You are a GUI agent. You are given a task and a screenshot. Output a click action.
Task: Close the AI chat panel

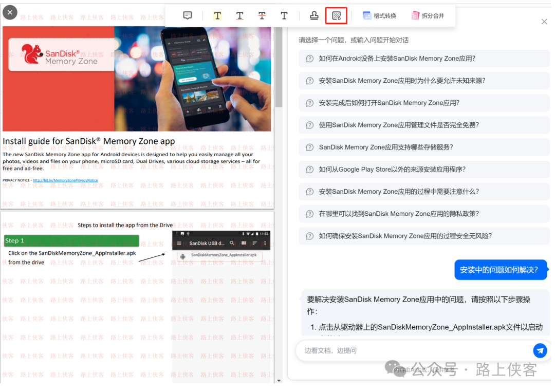pos(544,22)
